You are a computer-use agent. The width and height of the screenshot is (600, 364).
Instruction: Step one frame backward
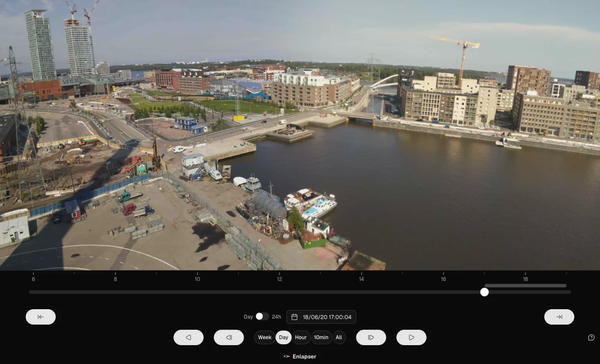(x=229, y=337)
